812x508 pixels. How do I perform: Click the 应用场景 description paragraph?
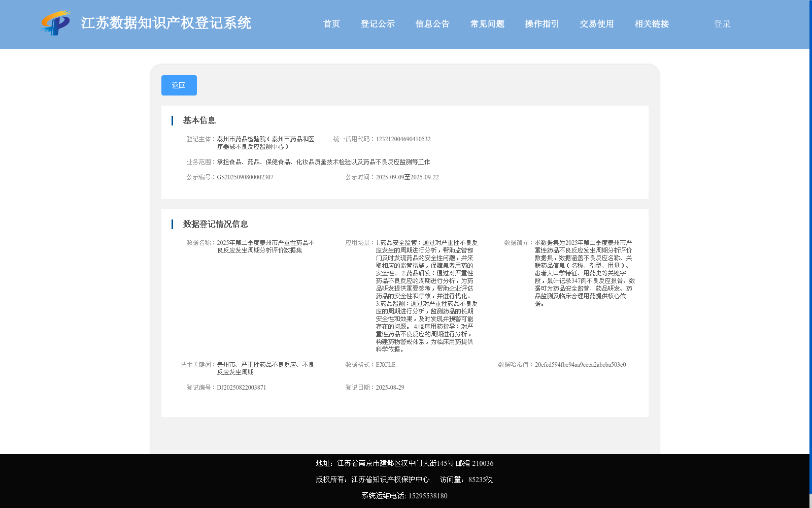tap(426, 296)
